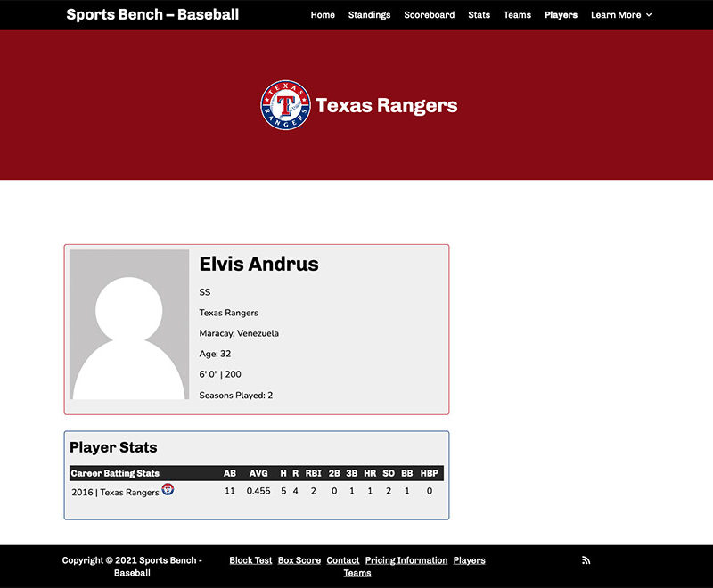Click the SS position text
The width and height of the screenshot is (713, 588).
(x=205, y=292)
